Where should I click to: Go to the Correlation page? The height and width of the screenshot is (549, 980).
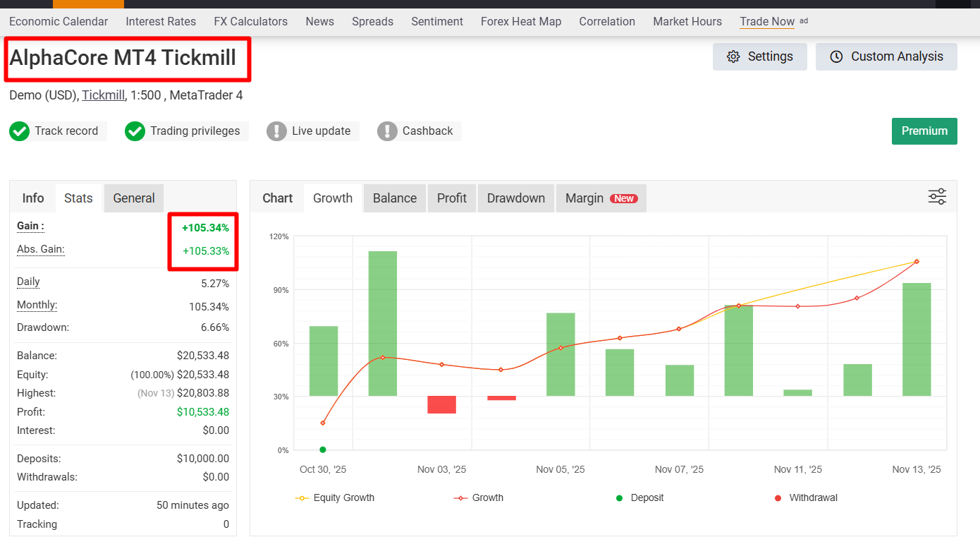coord(607,22)
